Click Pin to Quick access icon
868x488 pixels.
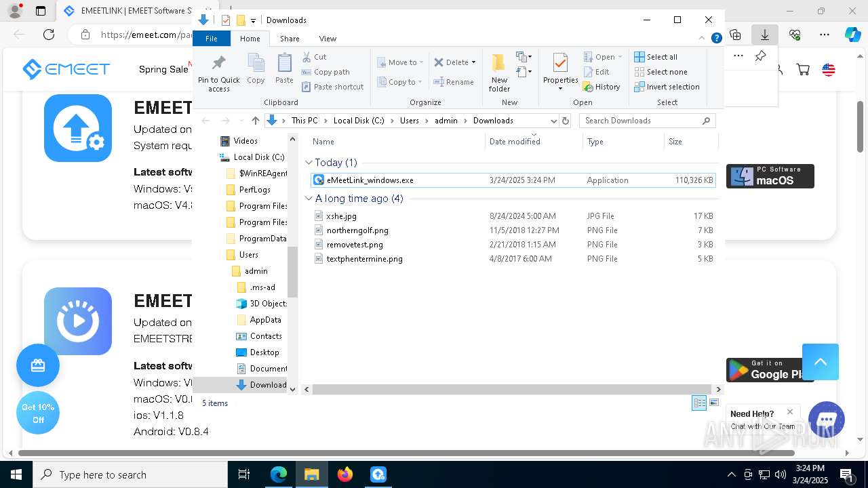218,73
